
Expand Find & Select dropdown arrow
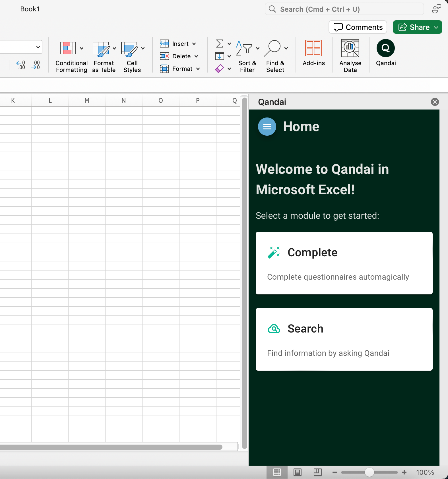click(286, 48)
